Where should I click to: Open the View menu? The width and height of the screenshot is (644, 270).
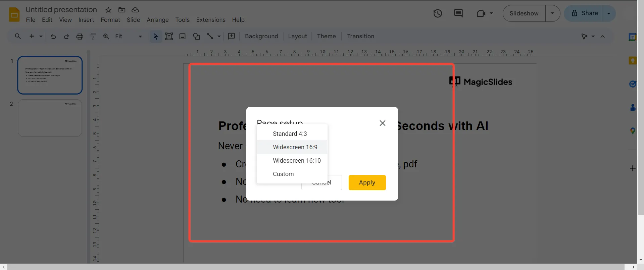tap(65, 20)
